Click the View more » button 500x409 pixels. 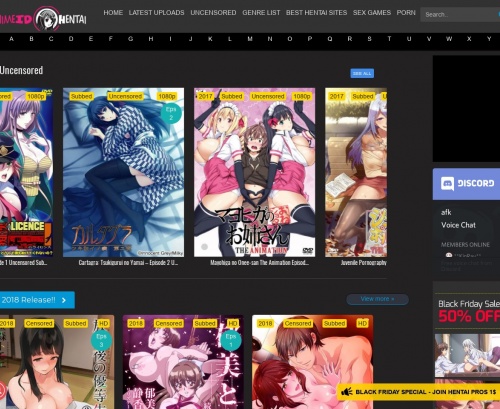pyautogui.click(x=377, y=299)
